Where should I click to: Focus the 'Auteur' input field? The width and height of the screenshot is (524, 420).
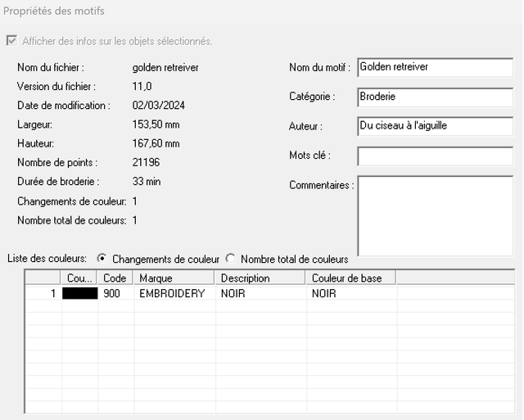click(434, 126)
